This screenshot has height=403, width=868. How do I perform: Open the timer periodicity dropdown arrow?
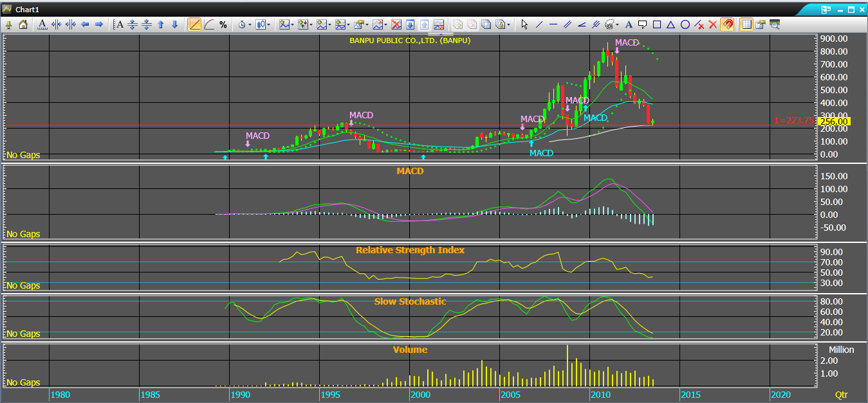[250, 25]
